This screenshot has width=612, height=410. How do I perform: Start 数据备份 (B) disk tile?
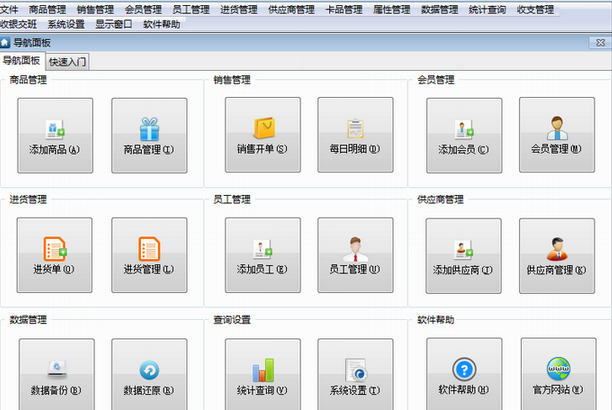click(57, 374)
